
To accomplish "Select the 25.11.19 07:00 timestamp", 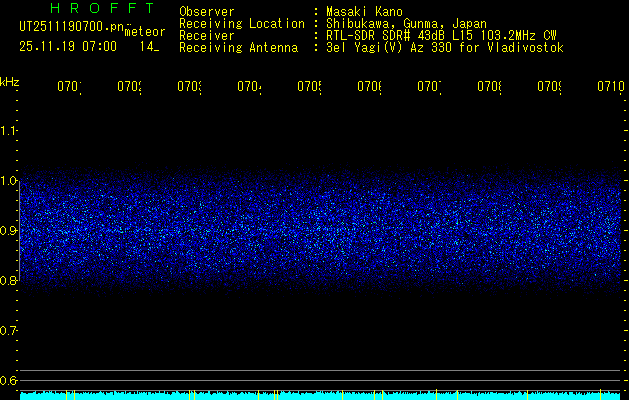I will coord(67,46).
